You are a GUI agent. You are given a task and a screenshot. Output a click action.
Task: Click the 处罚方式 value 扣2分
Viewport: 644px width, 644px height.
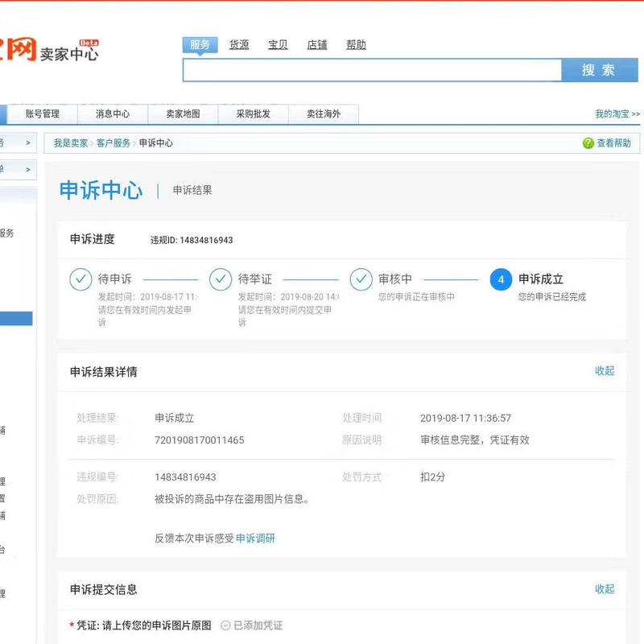(432, 477)
